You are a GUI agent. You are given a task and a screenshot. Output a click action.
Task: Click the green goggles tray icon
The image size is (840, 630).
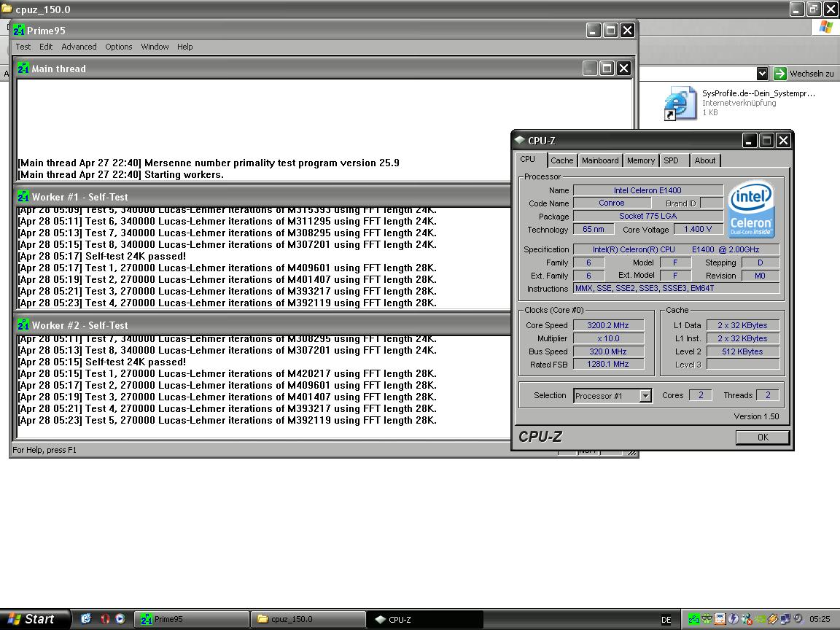click(707, 619)
